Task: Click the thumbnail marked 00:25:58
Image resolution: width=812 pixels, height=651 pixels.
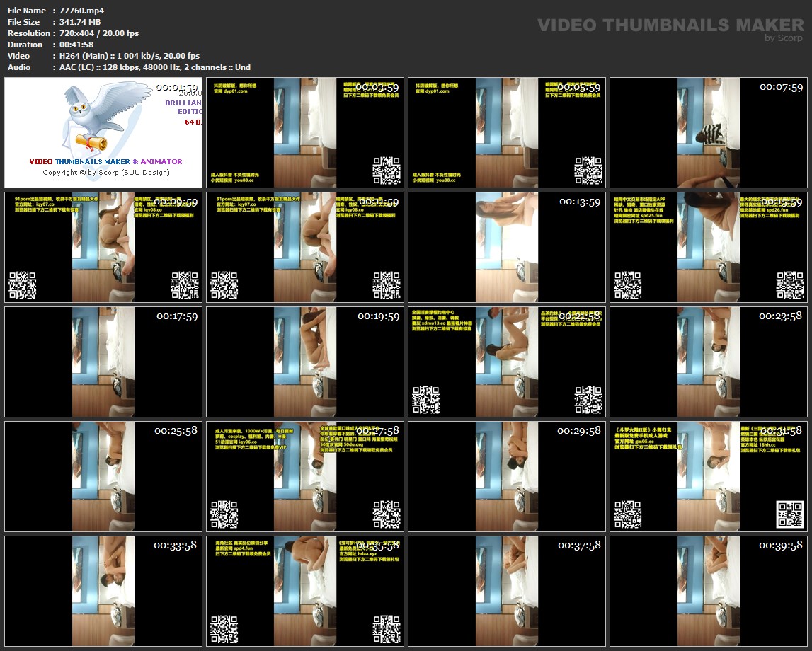Action: 103,476
